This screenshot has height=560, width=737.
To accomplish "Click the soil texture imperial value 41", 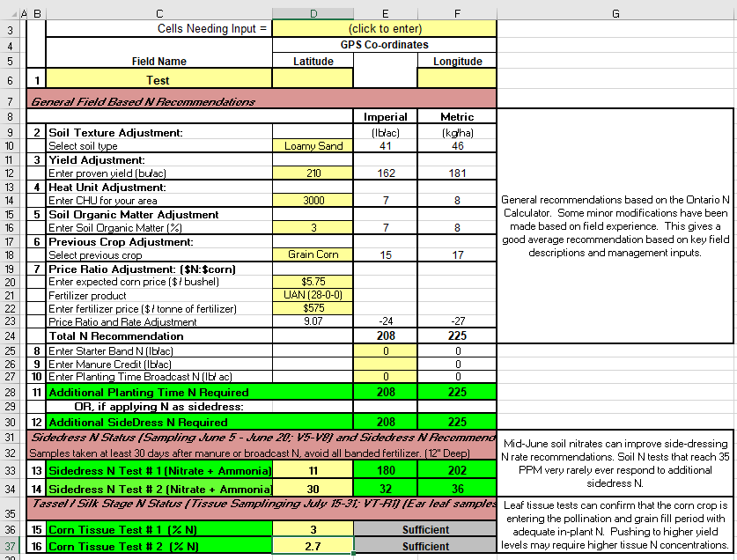I will click(x=386, y=146).
